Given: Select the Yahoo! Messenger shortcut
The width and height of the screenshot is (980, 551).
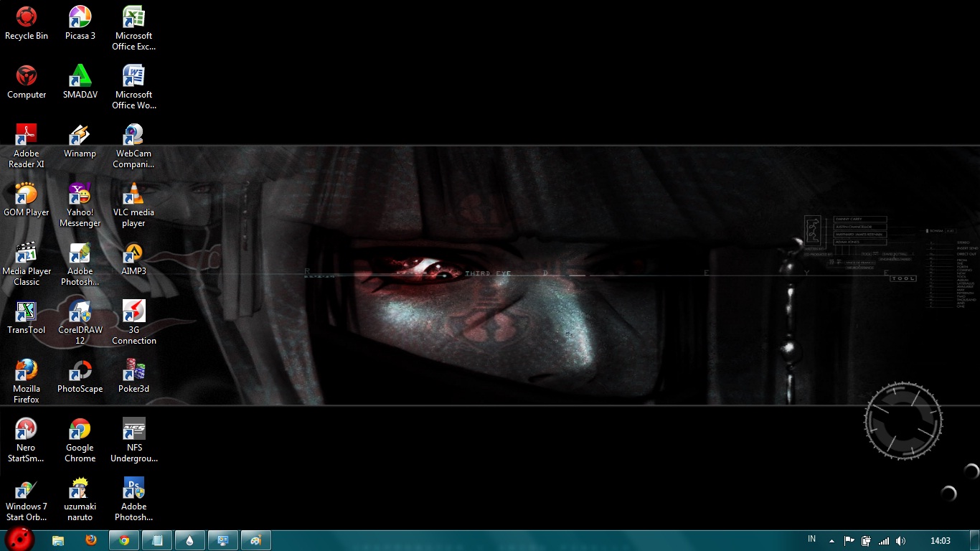Looking at the screenshot, I should pos(80,205).
